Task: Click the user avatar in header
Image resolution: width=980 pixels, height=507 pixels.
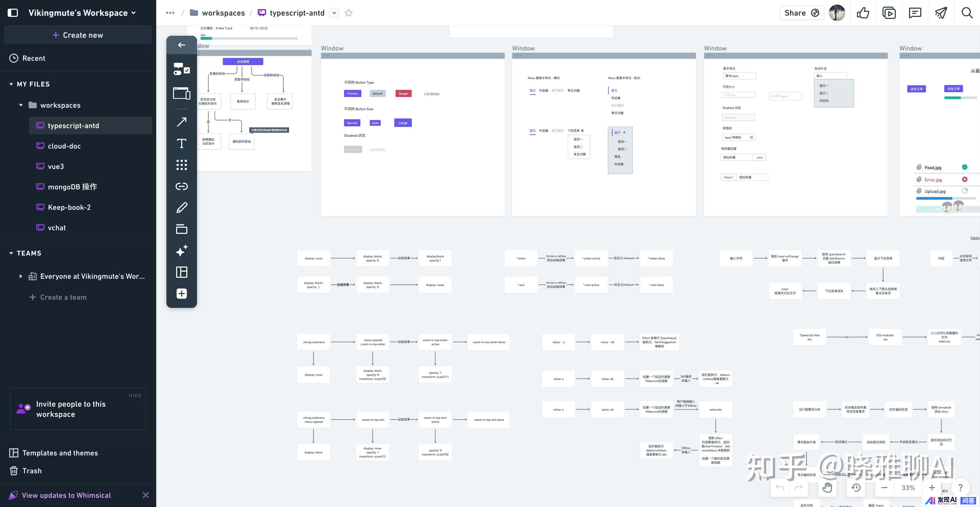Action: pyautogui.click(x=837, y=13)
